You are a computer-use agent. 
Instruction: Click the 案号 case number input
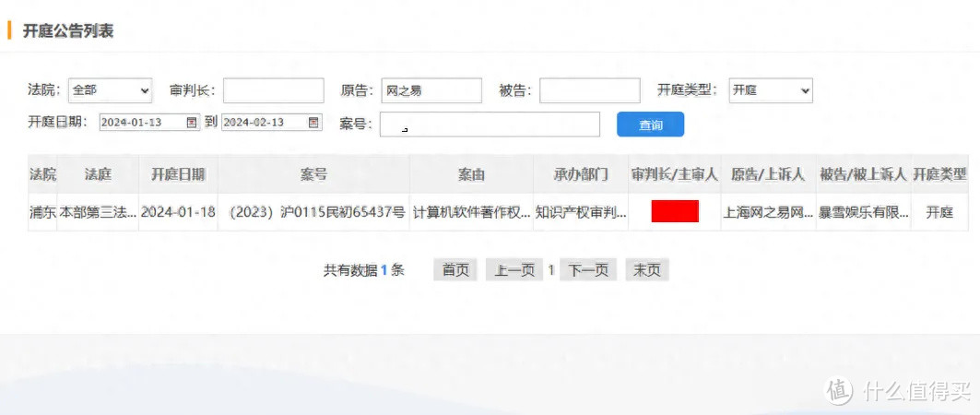[x=490, y=125]
